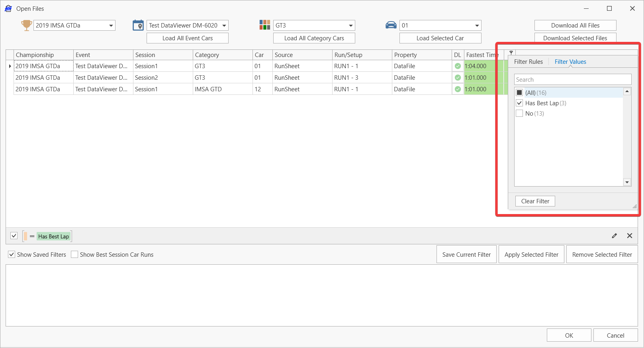Click the green Has Best Lap filter tag
The width and height of the screenshot is (644, 348).
pyautogui.click(x=53, y=236)
